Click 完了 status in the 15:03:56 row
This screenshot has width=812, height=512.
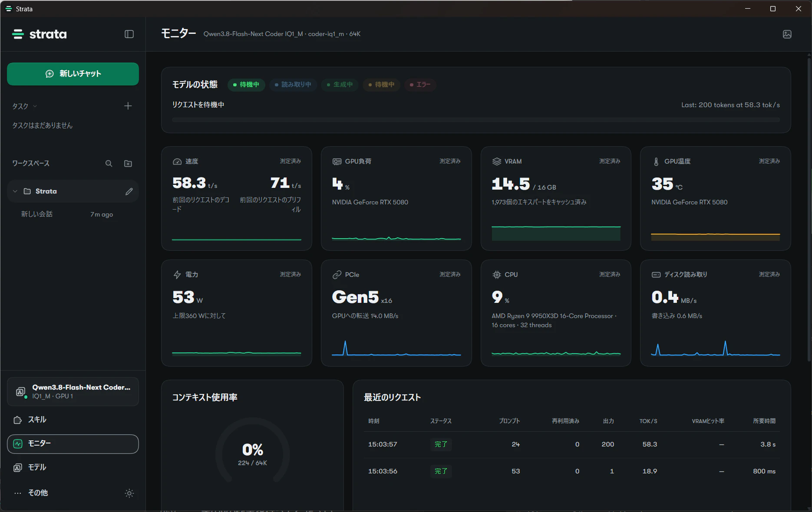(x=441, y=471)
